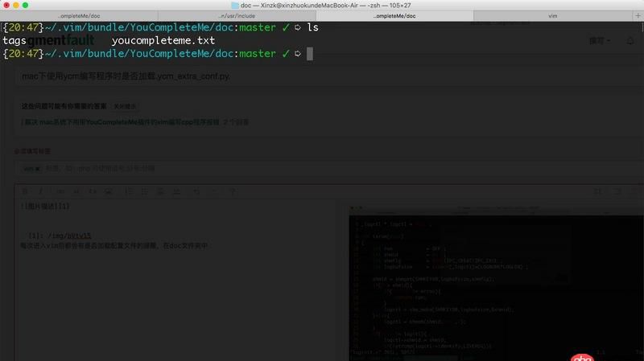Close the Terminal window with red button
644x361 pixels.
click(6, 6)
